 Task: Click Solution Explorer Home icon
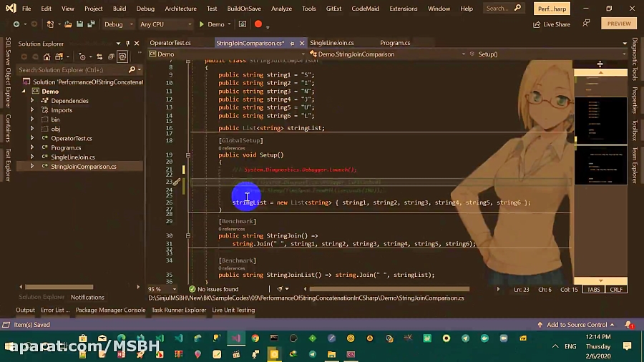tap(47, 57)
